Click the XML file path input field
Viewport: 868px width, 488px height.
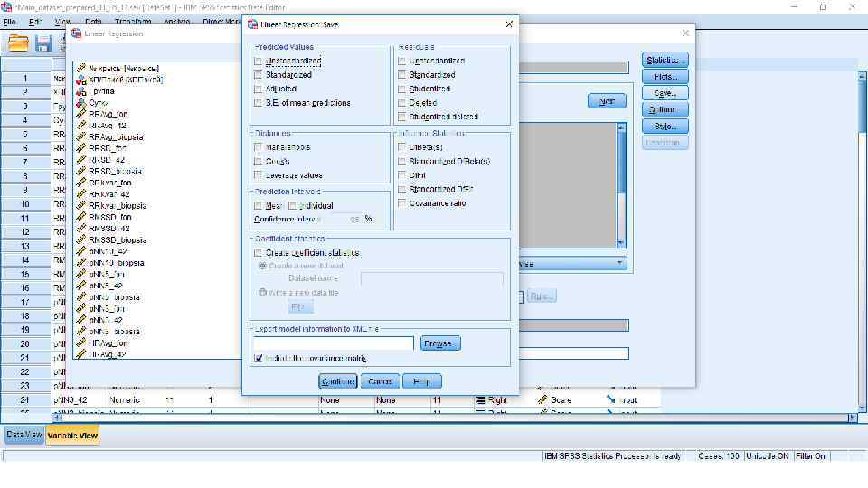click(334, 343)
